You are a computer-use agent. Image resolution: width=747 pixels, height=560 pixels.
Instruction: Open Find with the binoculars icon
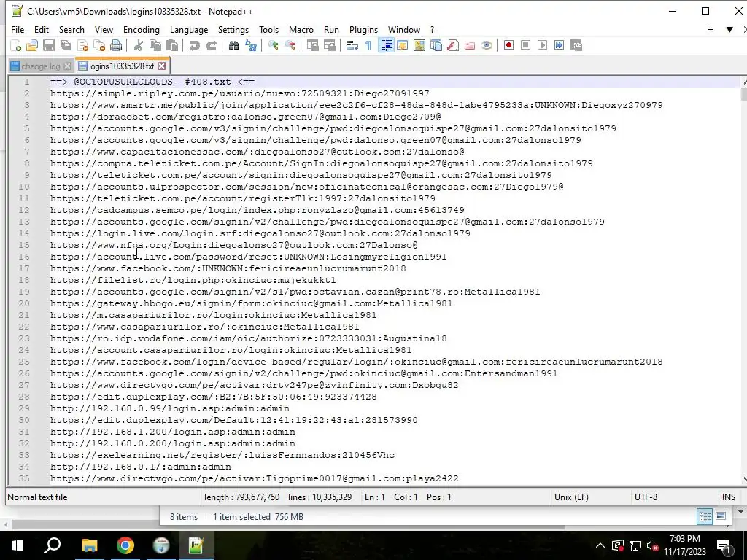pyautogui.click(x=233, y=45)
